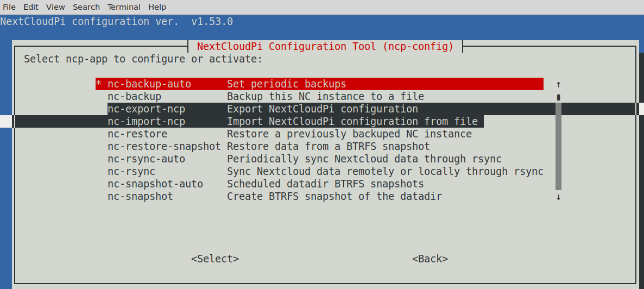Open the Search menu
The height and width of the screenshot is (289, 644).
pyautogui.click(x=86, y=7)
